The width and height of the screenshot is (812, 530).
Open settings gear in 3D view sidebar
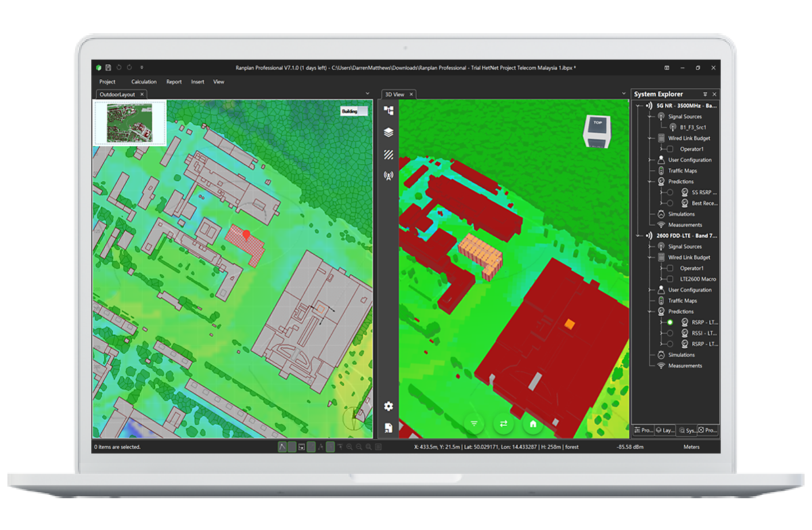[x=388, y=406]
